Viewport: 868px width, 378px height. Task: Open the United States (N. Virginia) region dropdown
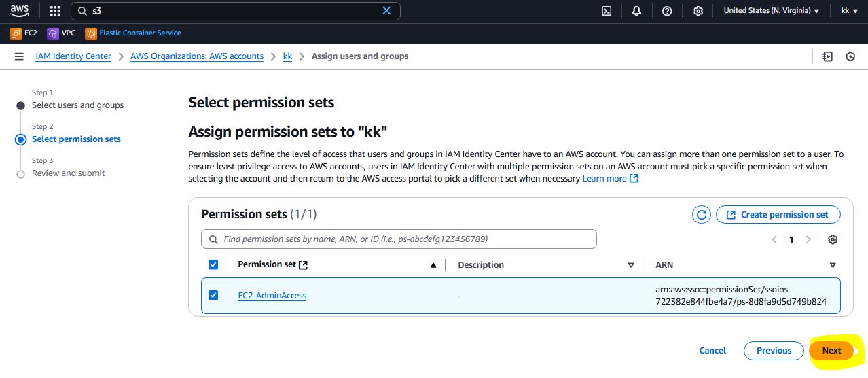(771, 11)
